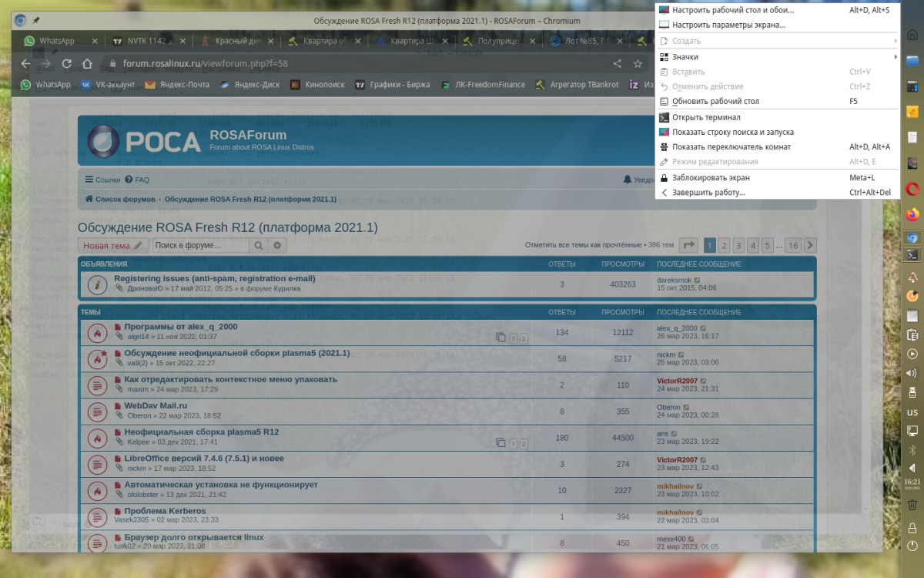924x578 pixels.
Task: Click the address bar URL
Action: point(206,64)
